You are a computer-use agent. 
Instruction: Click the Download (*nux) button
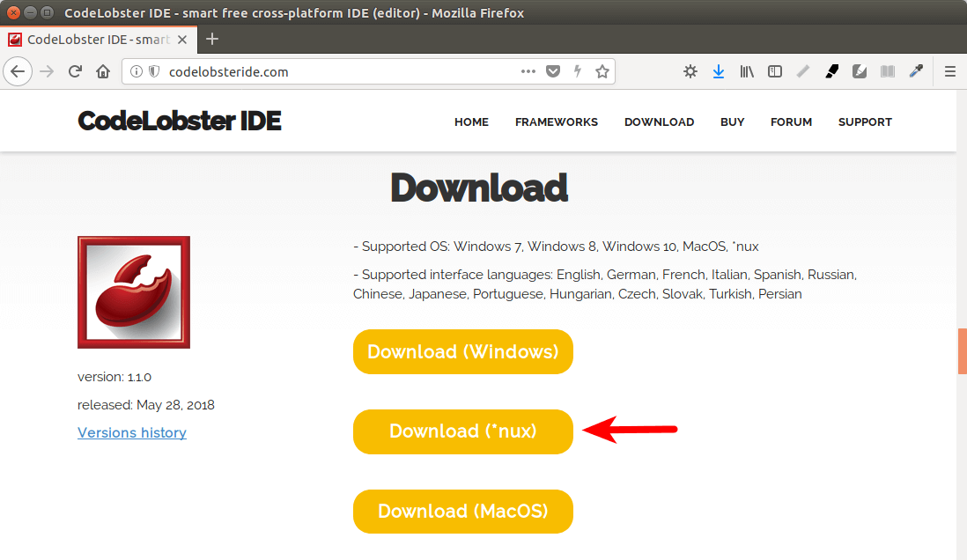(x=462, y=431)
